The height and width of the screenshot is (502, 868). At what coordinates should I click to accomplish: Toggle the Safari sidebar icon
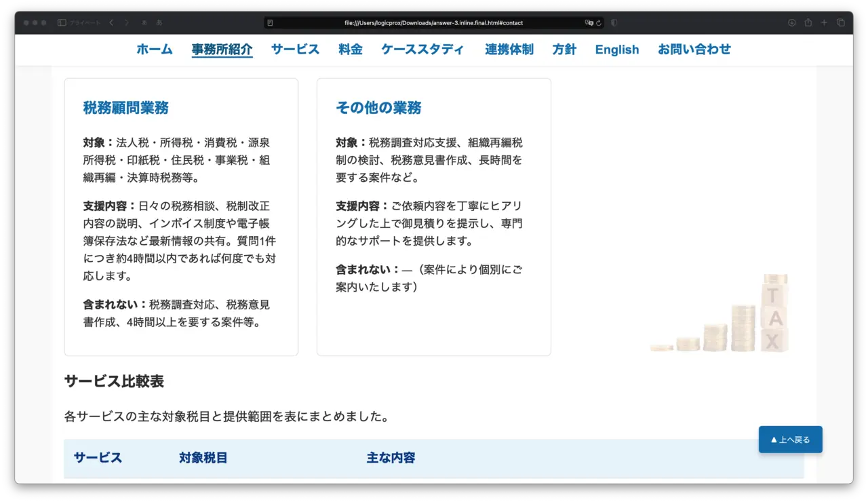point(62,22)
